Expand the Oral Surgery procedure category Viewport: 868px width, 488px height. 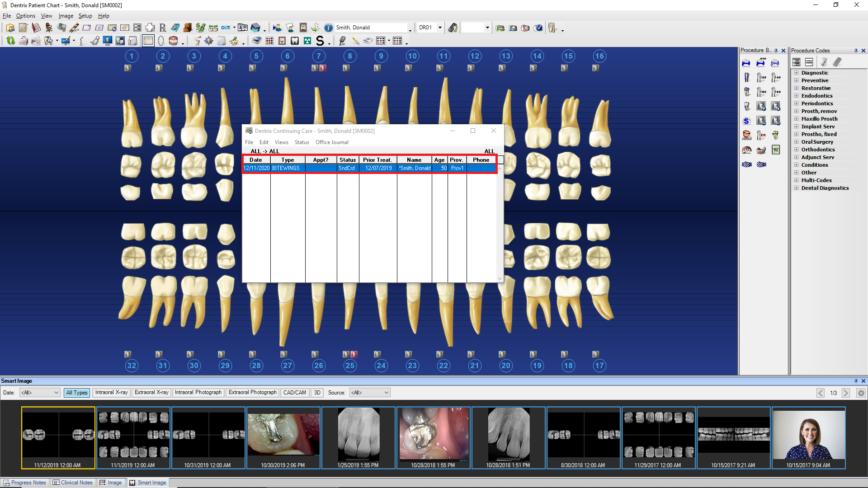(x=797, y=142)
